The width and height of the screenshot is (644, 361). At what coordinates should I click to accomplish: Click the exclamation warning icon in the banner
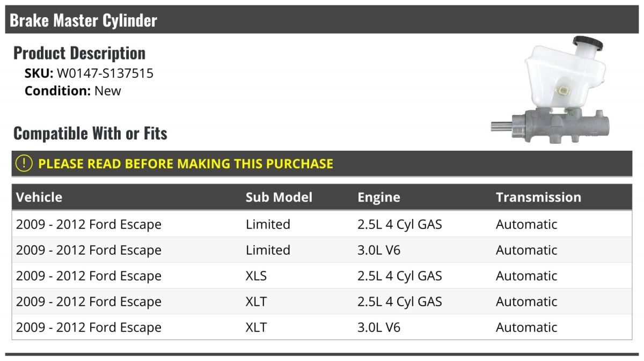click(x=24, y=164)
